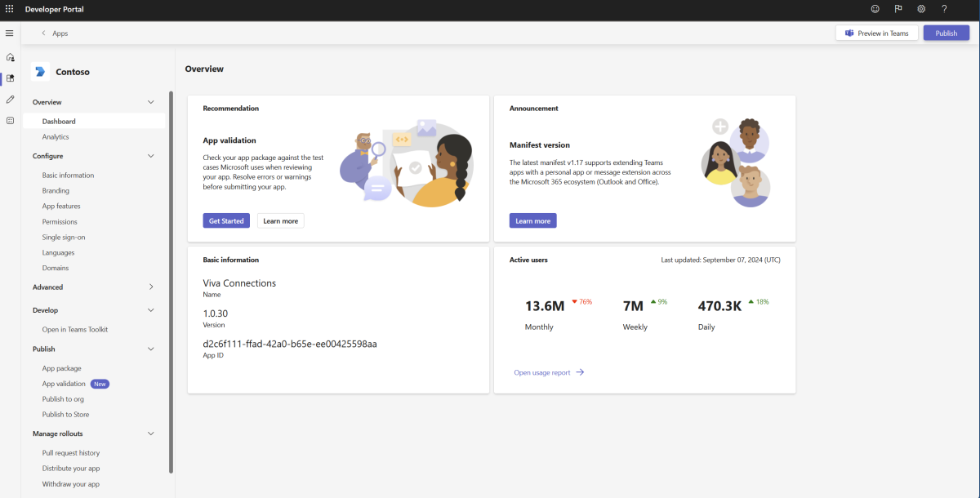Image resolution: width=980 pixels, height=498 pixels.
Task: Select Dashboard in the sidebar
Action: click(94, 122)
